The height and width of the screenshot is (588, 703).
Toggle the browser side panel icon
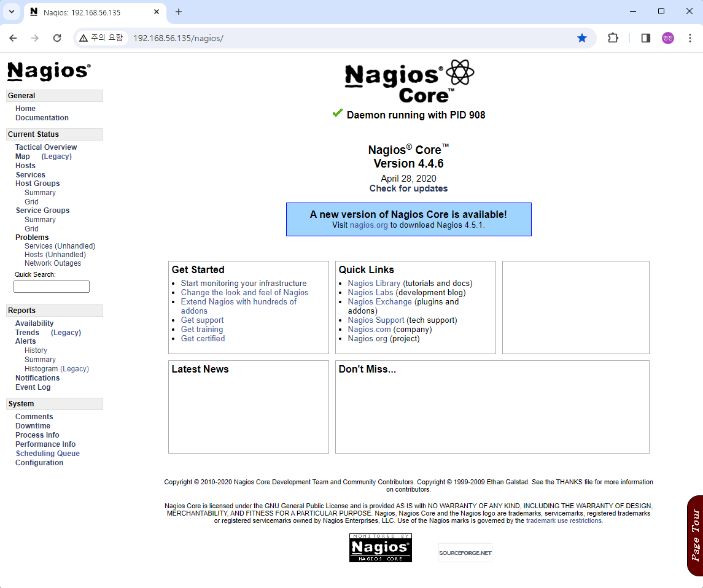(x=646, y=38)
